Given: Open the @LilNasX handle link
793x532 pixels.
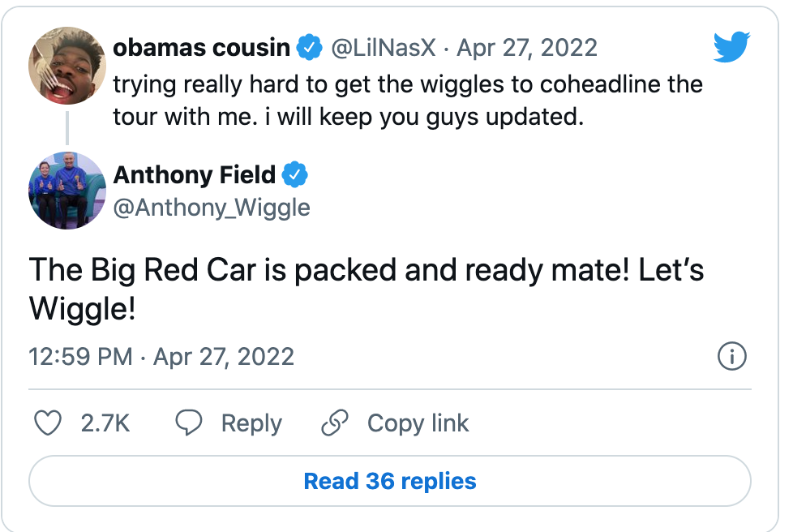Looking at the screenshot, I should coord(384,48).
